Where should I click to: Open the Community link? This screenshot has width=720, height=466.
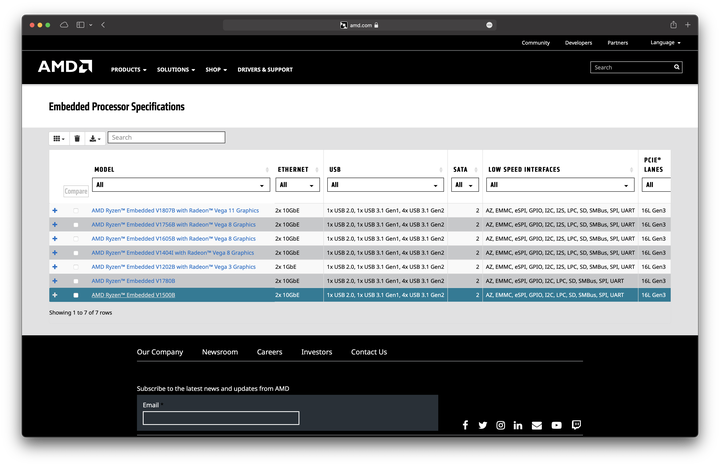click(x=535, y=43)
